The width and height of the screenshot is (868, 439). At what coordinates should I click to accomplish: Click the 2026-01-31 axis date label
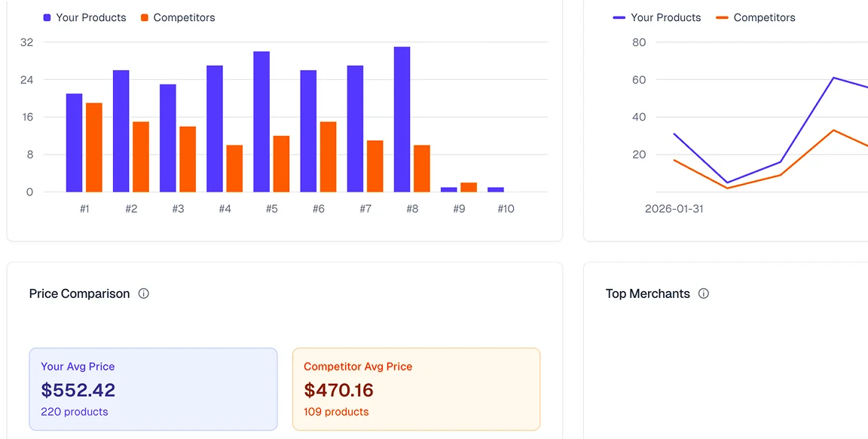[674, 208]
